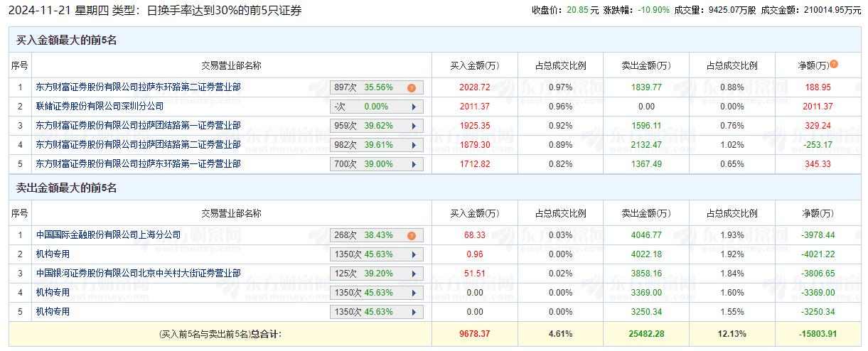868x351 pixels.
Task: Click the blue arrow beside 982次 39.61%
Action: (x=413, y=145)
